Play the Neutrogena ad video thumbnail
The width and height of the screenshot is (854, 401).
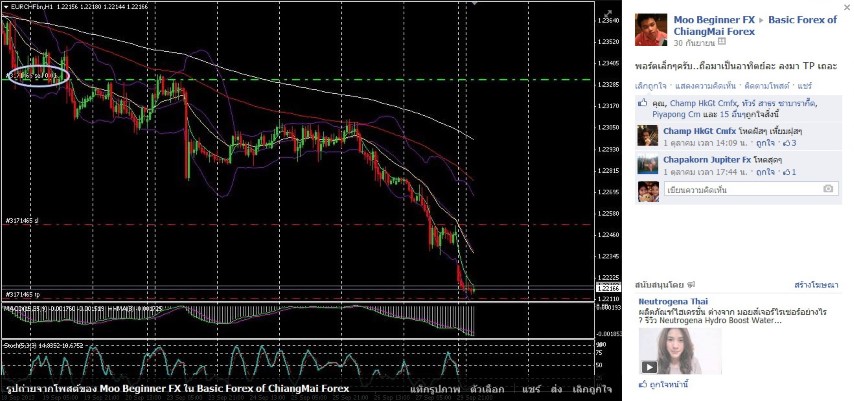tap(680, 350)
